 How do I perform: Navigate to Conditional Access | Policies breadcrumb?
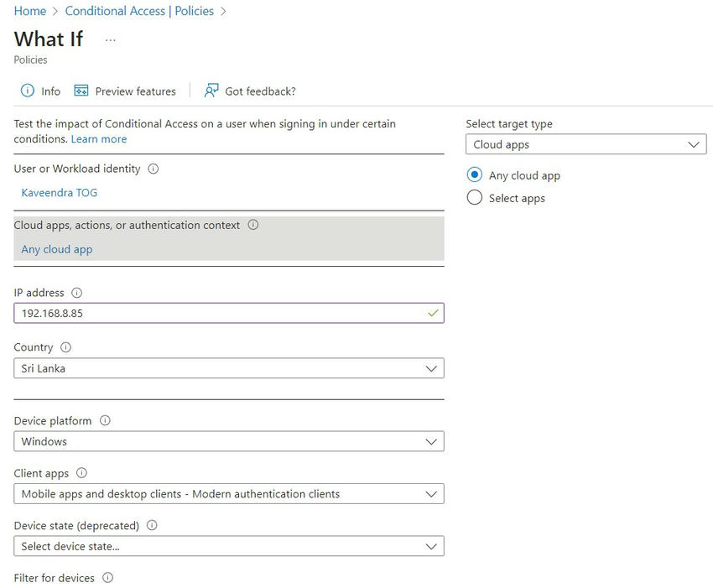[139, 11]
